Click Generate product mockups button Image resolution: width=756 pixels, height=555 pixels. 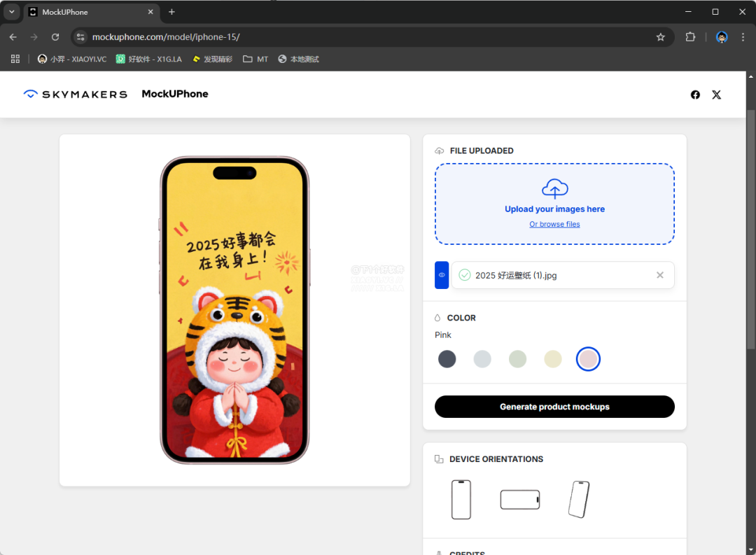554,407
